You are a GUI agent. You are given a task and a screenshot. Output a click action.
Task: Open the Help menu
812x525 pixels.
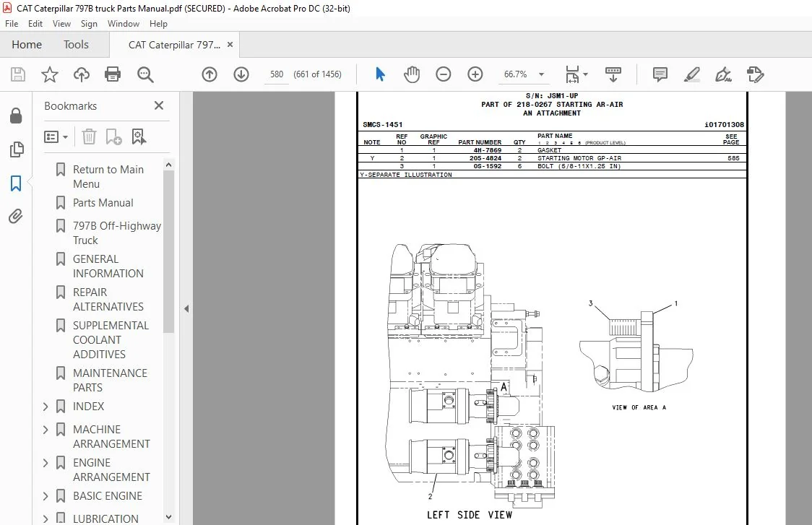(x=158, y=24)
